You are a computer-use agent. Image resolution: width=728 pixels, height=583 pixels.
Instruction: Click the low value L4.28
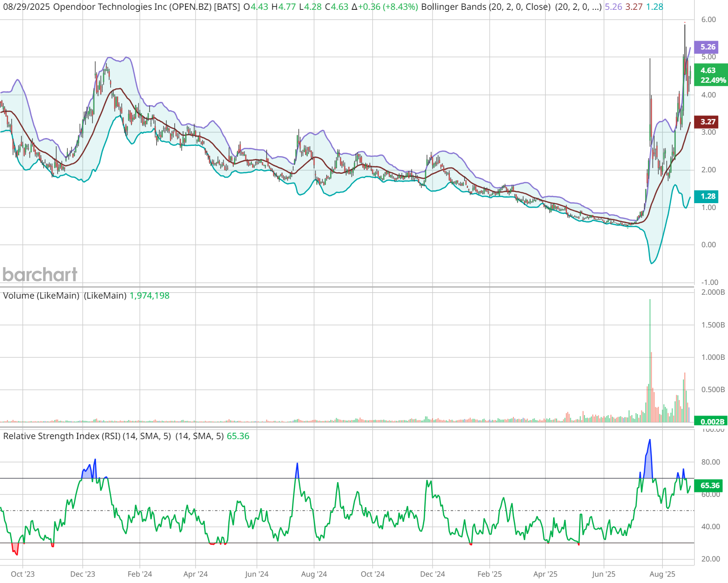point(310,7)
